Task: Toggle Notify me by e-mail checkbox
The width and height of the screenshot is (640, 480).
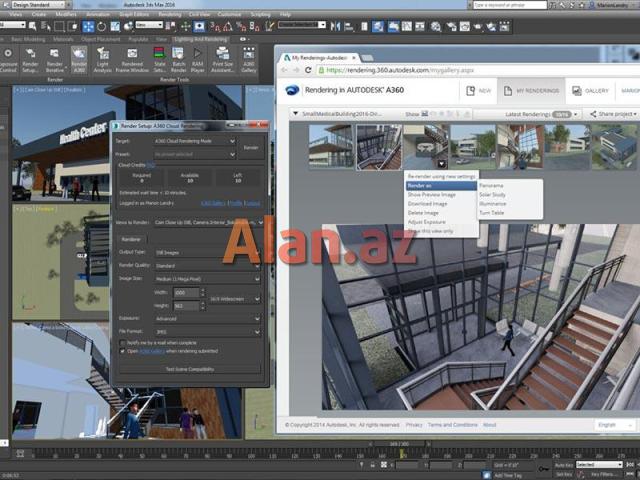Action: click(x=122, y=343)
